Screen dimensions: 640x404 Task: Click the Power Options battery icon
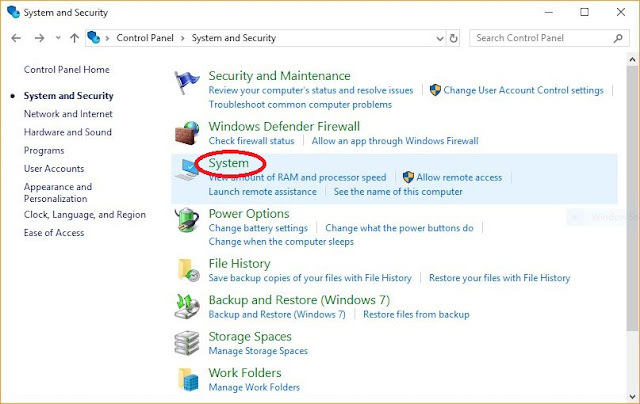point(187,220)
